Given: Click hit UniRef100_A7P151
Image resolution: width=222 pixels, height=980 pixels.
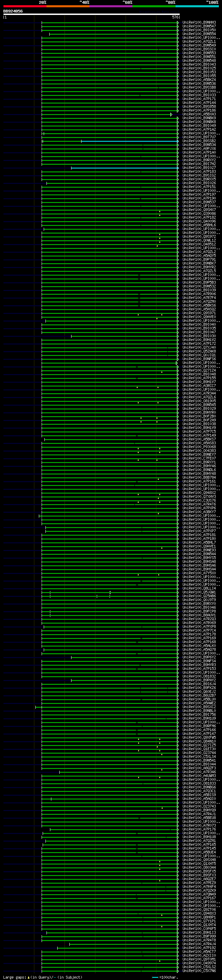Looking at the screenshot, I should (x=199, y=187).
